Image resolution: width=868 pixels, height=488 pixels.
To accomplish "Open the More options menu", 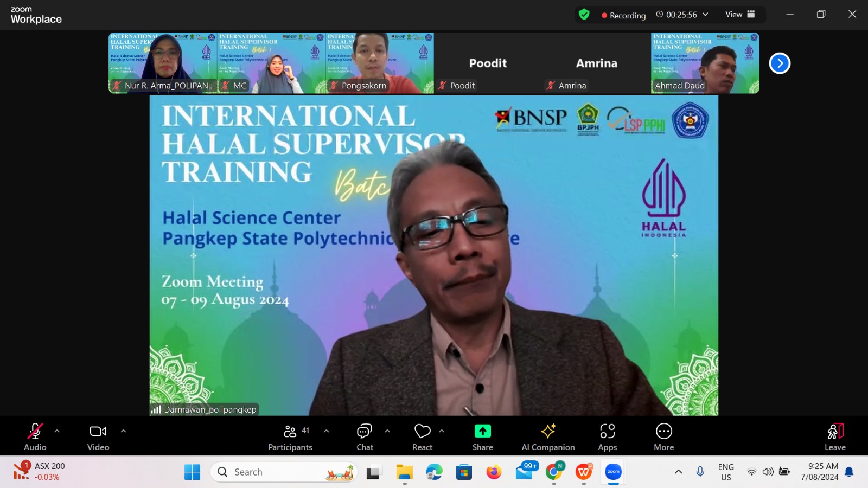I will click(664, 437).
